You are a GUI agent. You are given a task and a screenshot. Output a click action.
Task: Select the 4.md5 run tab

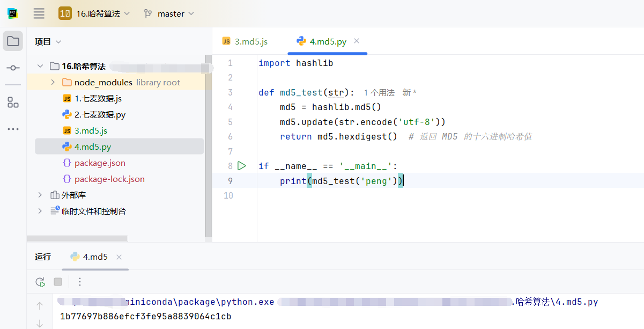click(90, 257)
